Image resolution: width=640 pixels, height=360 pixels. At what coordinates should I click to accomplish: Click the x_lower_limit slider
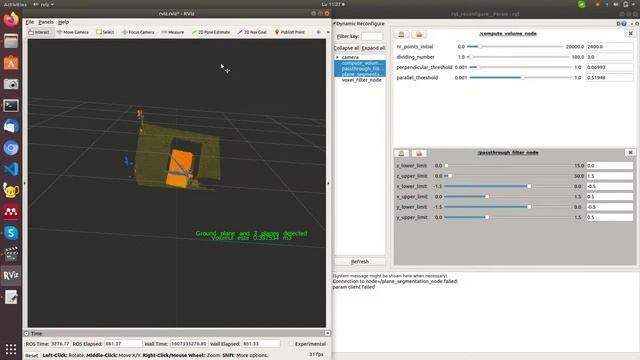[508, 186]
